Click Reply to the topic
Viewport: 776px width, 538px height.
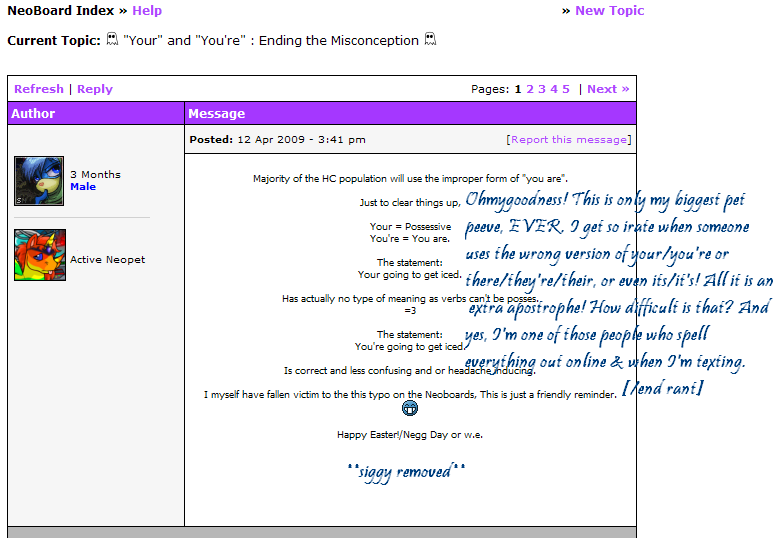pyautogui.click(x=95, y=89)
